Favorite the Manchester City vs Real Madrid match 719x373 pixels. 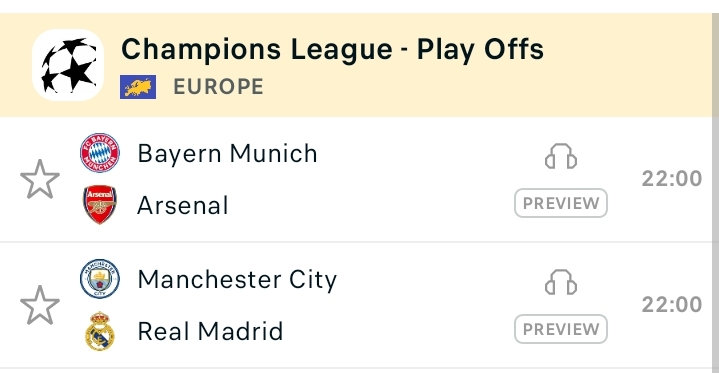point(40,305)
